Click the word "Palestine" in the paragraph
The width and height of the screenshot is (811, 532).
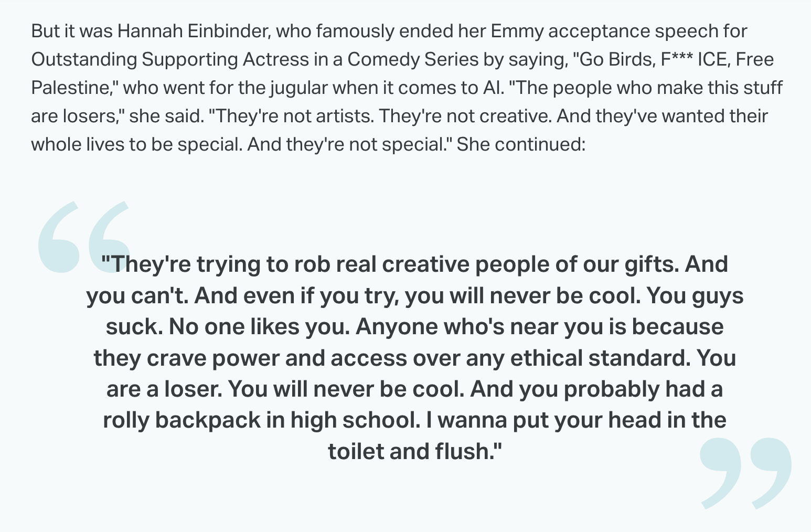click(x=71, y=88)
